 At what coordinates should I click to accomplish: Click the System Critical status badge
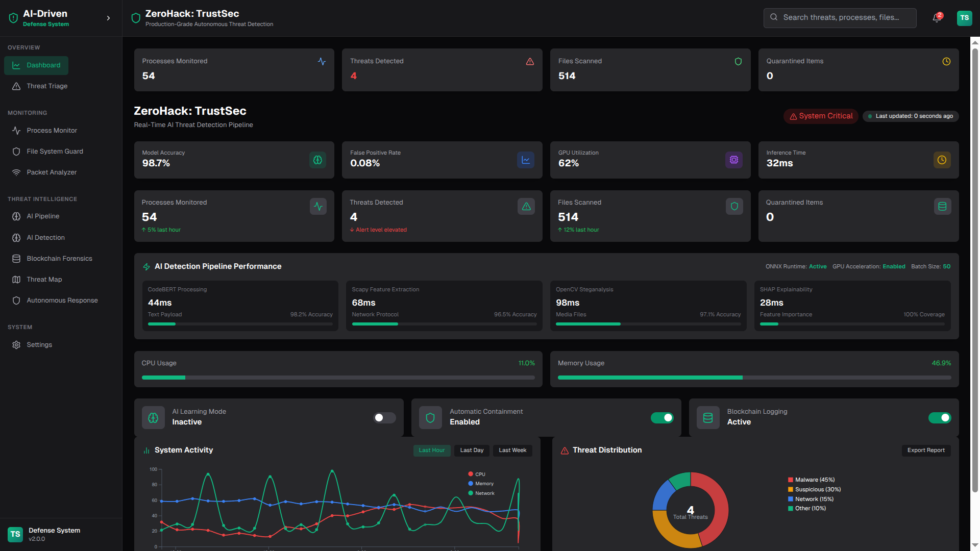click(821, 116)
